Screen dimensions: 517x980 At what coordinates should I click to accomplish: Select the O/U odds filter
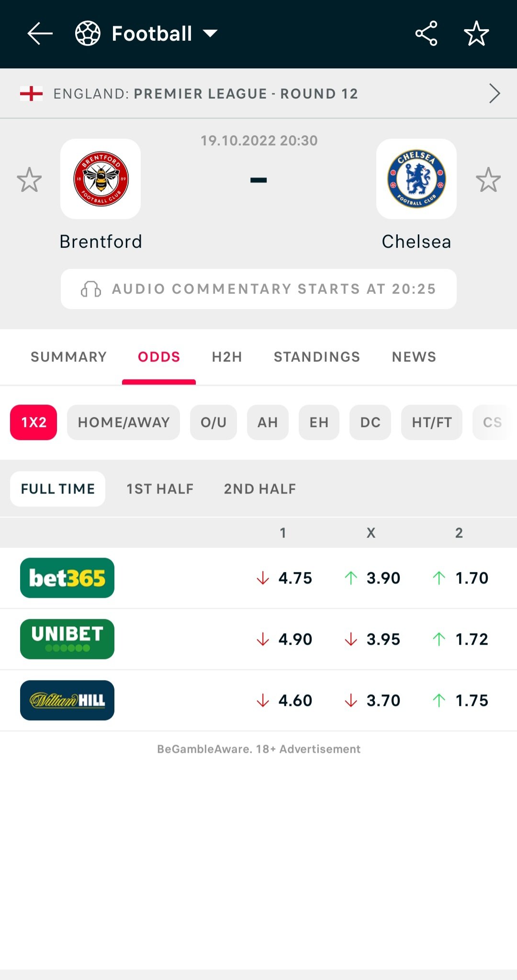(214, 422)
